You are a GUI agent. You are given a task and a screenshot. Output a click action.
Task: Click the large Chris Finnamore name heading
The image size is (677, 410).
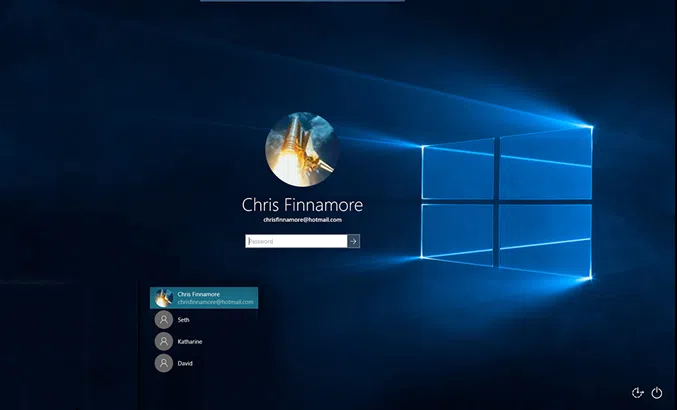[302, 205]
